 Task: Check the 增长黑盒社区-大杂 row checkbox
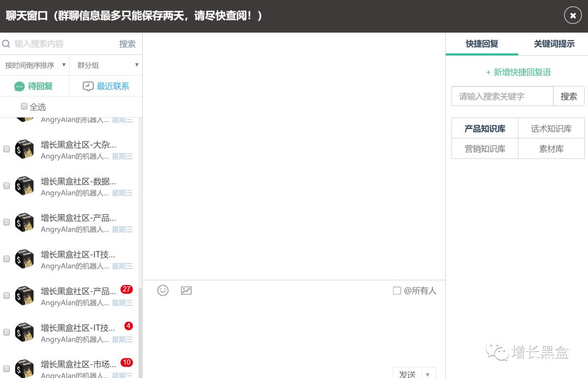click(7, 149)
